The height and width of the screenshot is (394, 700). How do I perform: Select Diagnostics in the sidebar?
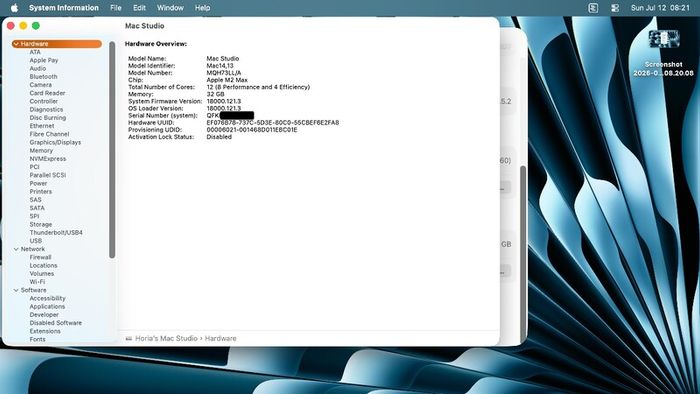pos(46,109)
